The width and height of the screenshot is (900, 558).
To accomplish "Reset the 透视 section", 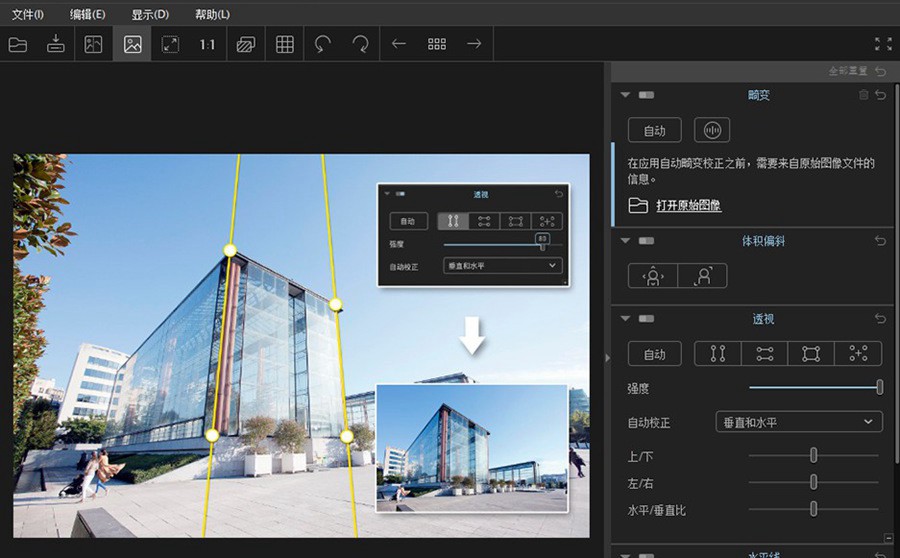I will click(x=880, y=318).
